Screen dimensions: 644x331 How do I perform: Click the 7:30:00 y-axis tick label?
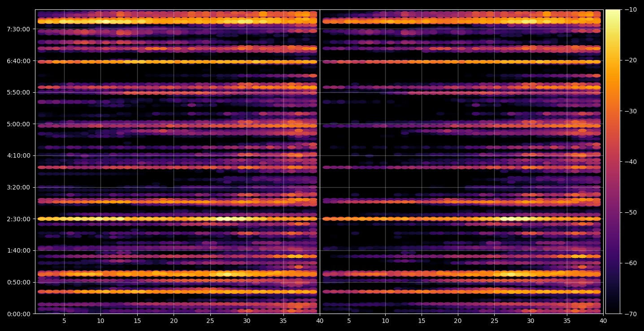coord(18,29)
